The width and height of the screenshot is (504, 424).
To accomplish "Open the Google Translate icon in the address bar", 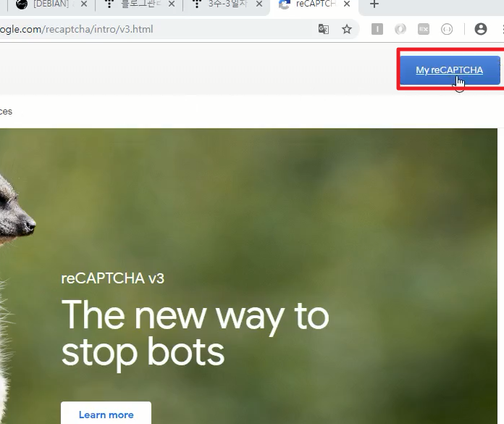I will [324, 29].
